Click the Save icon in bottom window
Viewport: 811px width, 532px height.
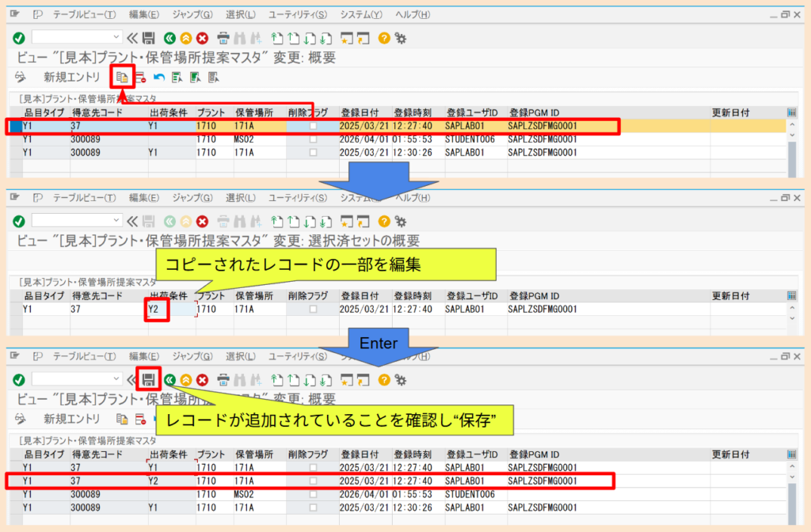[147, 380]
